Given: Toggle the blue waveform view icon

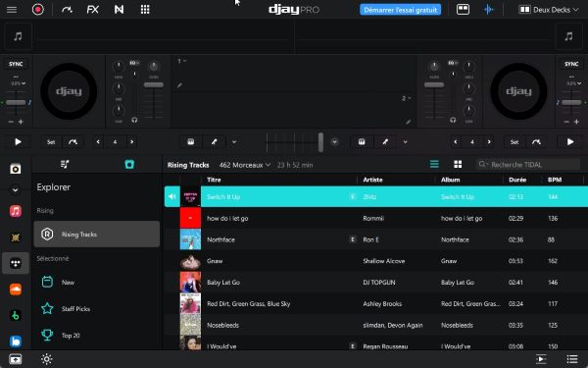Looking at the screenshot, I should (488, 10).
